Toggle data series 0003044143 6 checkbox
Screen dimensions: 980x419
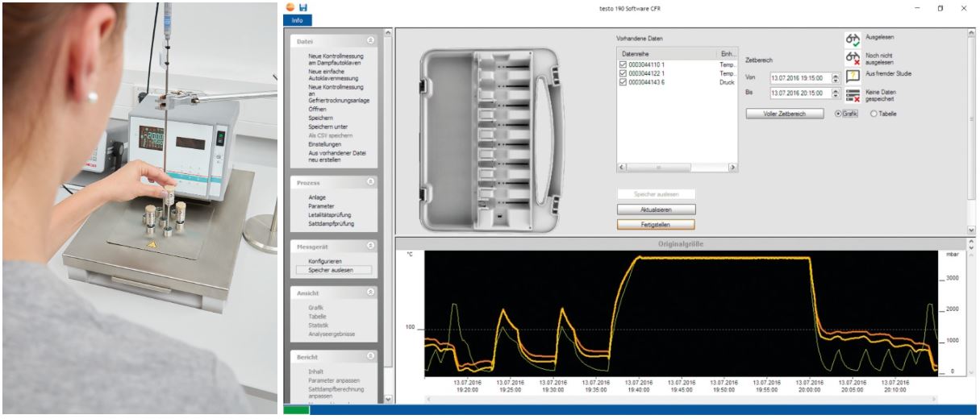623,82
